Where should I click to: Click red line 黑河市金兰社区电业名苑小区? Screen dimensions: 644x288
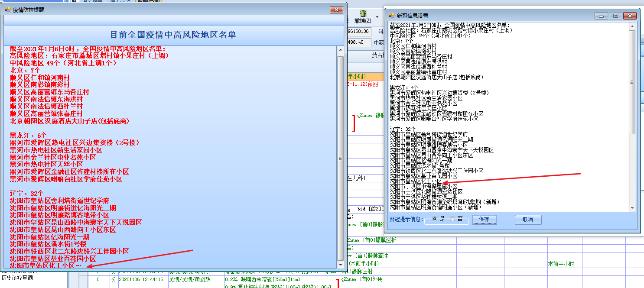pyautogui.click(x=53, y=157)
